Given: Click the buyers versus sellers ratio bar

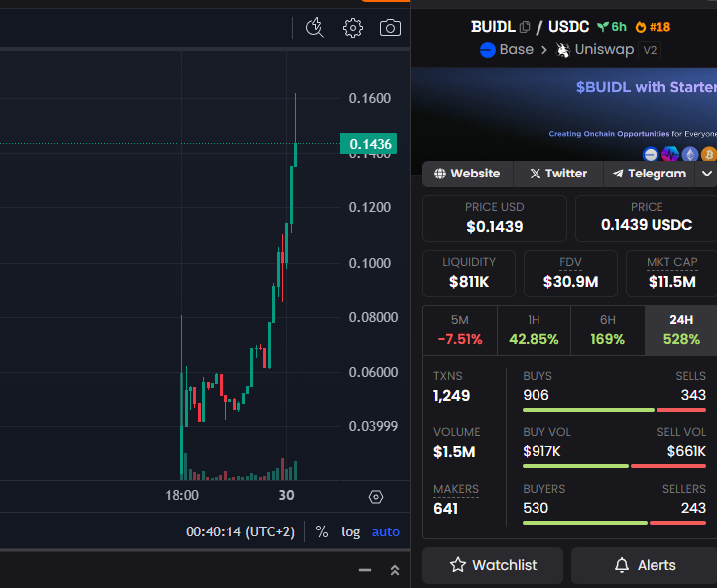Looking at the screenshot, I should tap(614, 523).
